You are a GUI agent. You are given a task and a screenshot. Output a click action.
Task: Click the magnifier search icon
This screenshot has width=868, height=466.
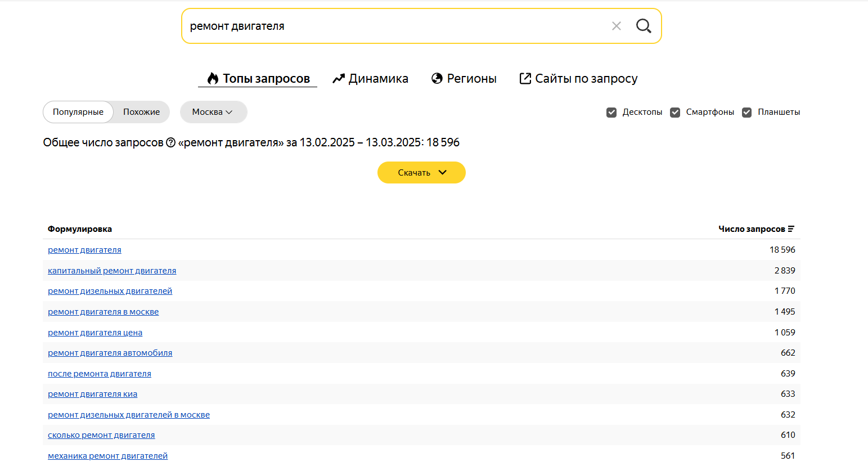(x=644, y=26)
